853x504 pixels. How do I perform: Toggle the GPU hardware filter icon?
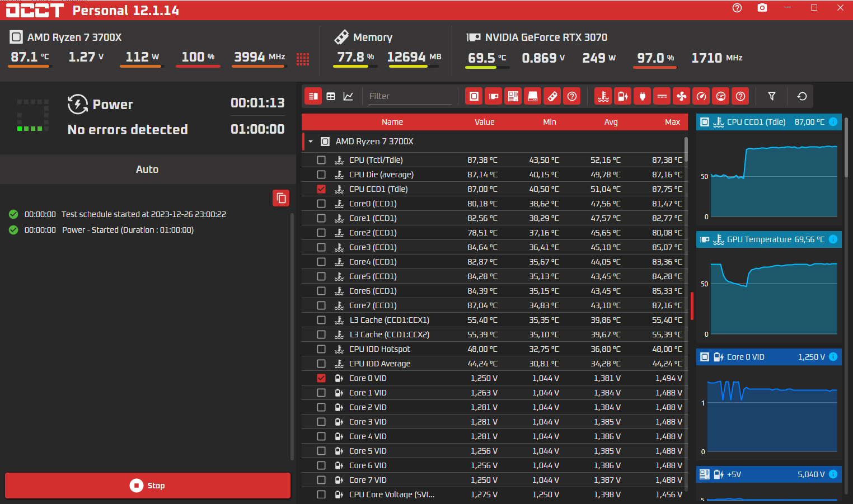point(494,96)
